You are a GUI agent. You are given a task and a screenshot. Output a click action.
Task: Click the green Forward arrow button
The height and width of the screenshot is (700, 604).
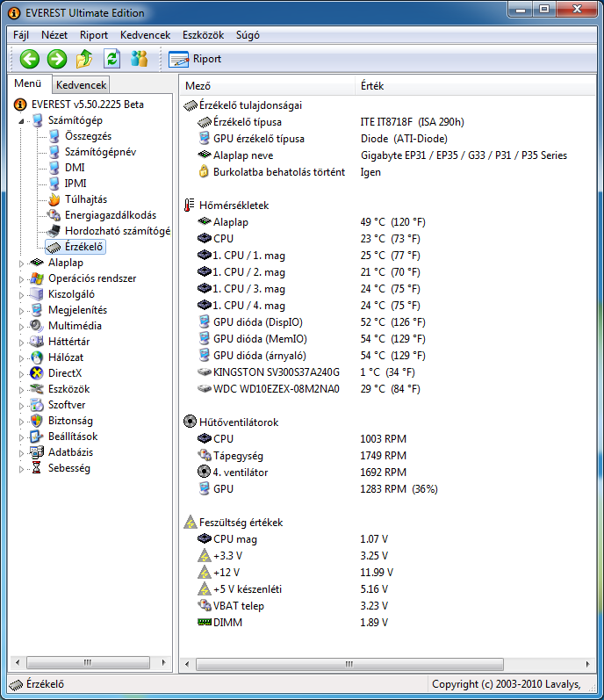pyautogui.click(x=57, y=59)
